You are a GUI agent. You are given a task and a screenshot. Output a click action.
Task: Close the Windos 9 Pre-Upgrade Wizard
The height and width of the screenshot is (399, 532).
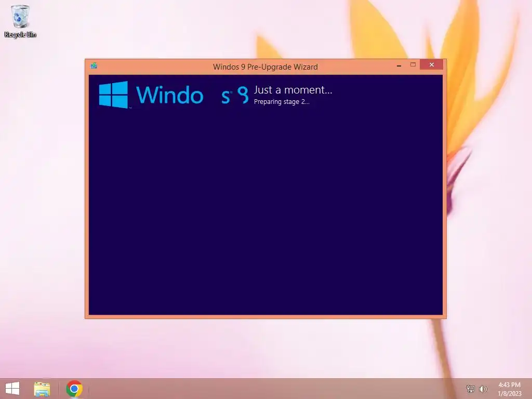(x=432, y=64)
